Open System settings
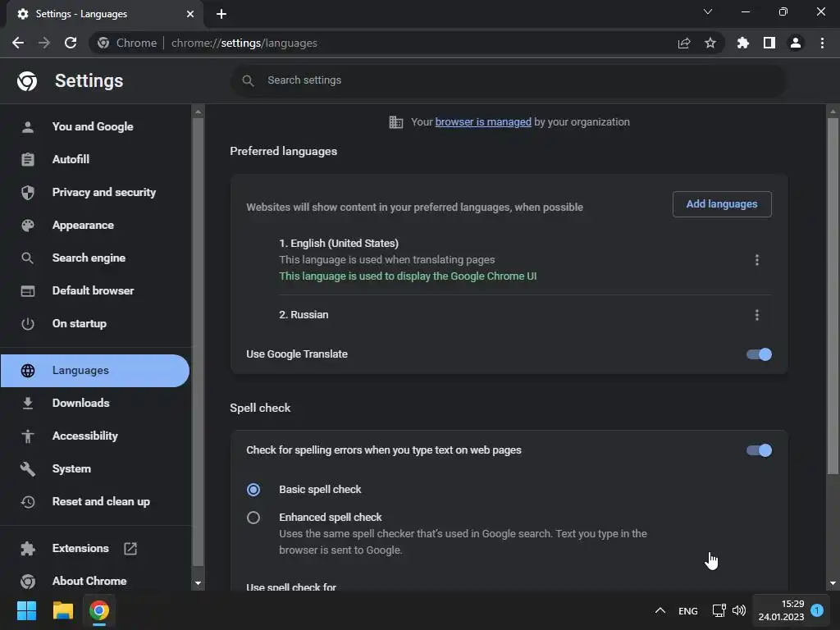Screen dimensions: 840x630 tap(71, 468)
